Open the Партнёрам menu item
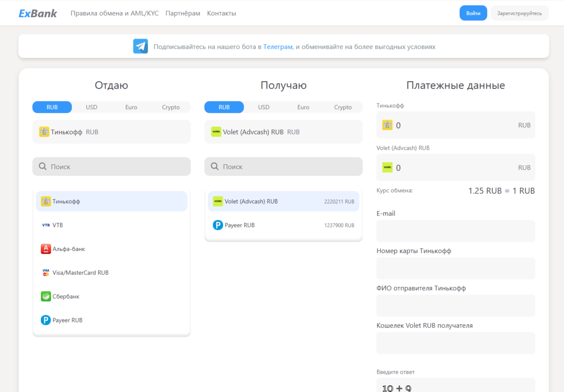This screenshot has width=564, height=392. pos(183,13)
